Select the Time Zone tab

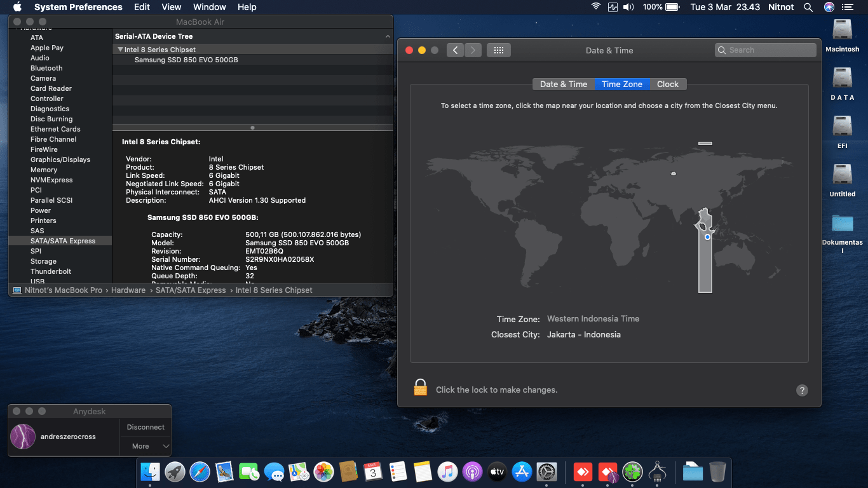coord(622,84)
